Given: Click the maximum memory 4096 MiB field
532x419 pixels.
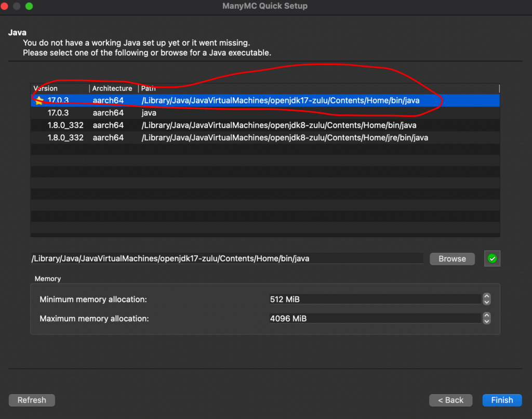Looking at the screenshot, I should [x=375, y=319].
